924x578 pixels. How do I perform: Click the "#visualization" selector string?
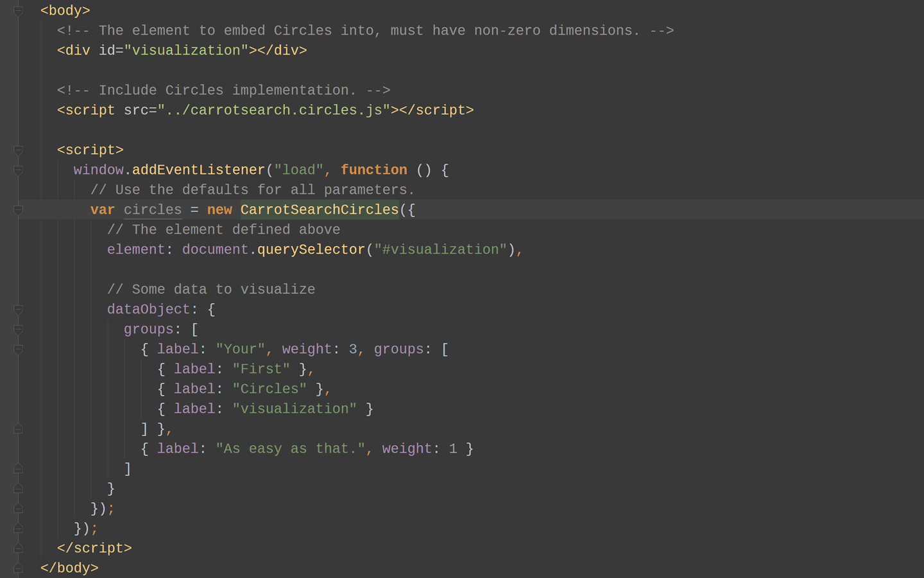[x=441, y=250]
